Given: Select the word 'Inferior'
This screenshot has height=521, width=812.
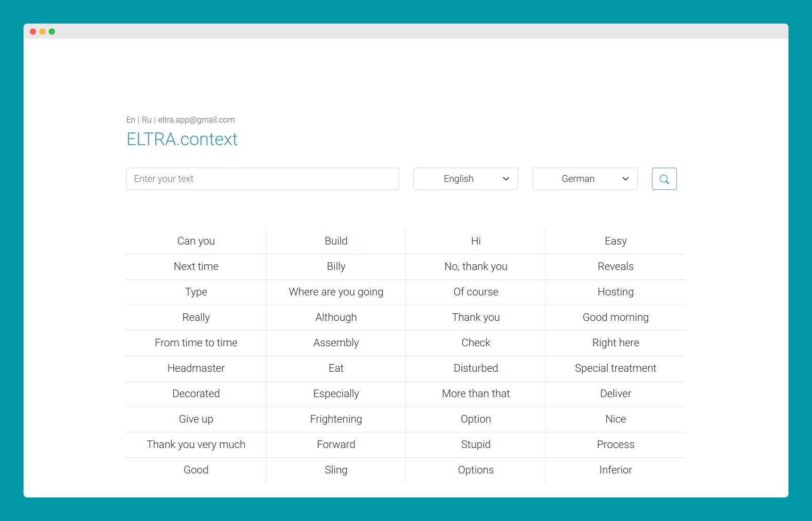Looking at the screenshot, I should coord(615,470).
